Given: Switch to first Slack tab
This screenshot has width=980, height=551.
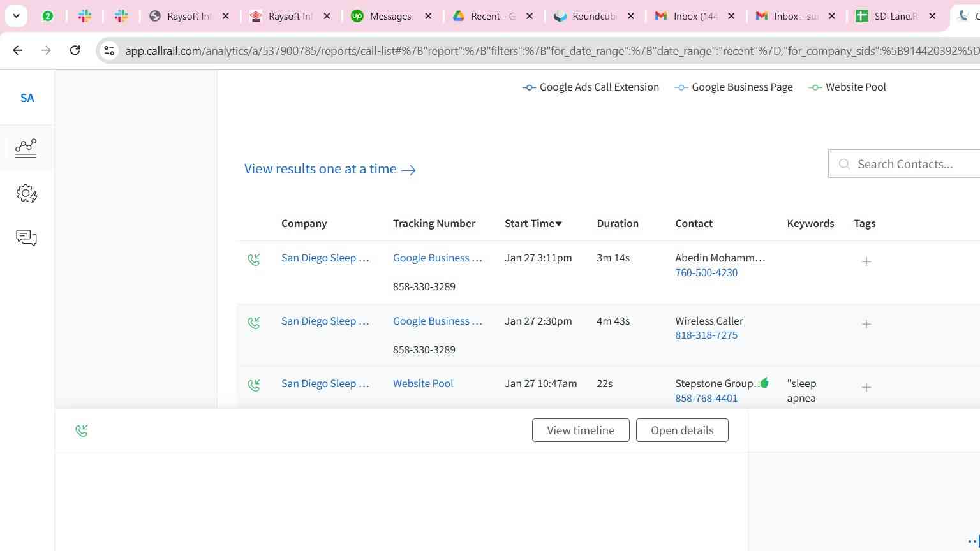Looking at the screenshot, I should pyautogui.click(x=85, y=17).
